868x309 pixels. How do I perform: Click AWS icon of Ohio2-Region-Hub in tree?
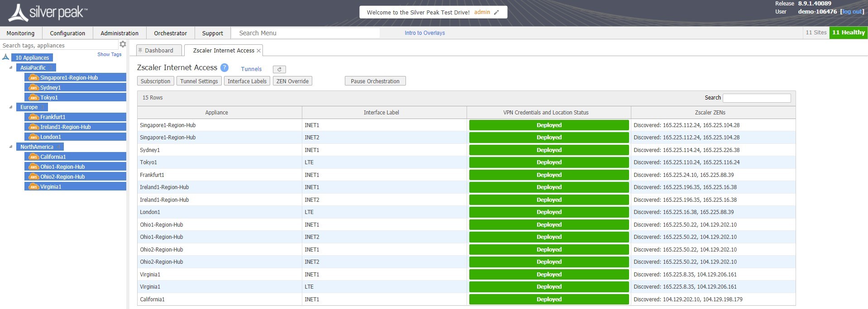(34, 176)
